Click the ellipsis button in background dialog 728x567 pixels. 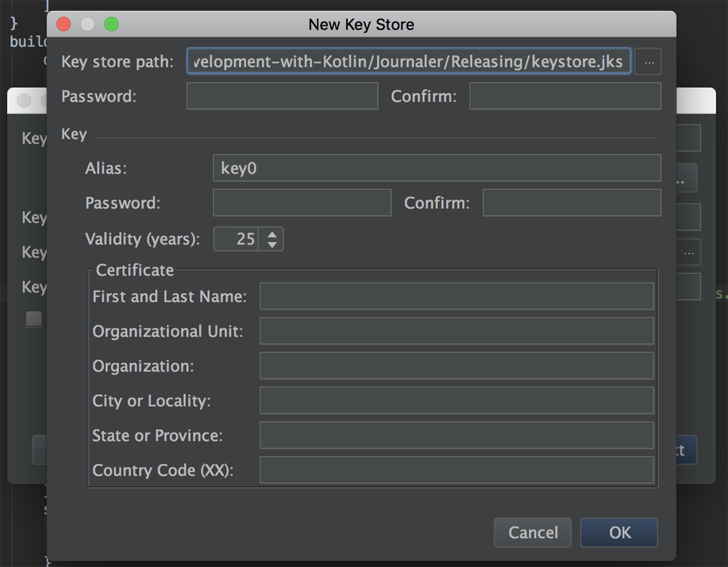click(689, 253)
